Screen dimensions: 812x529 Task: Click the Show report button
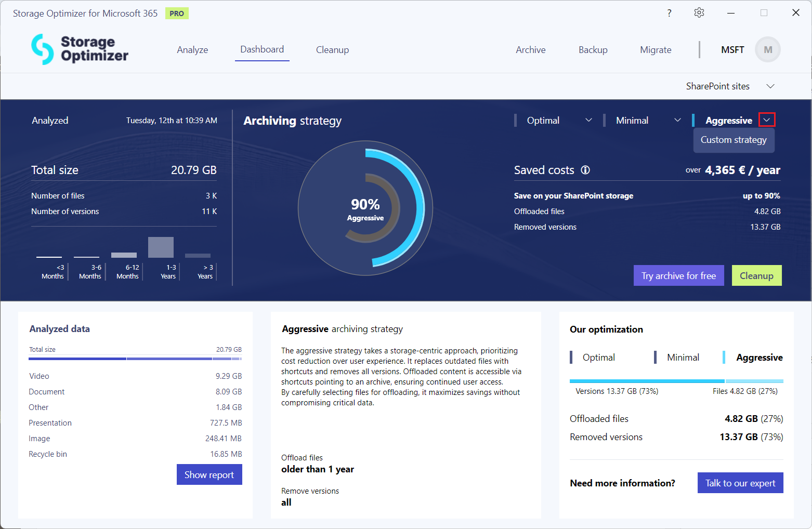coord(209,474)
